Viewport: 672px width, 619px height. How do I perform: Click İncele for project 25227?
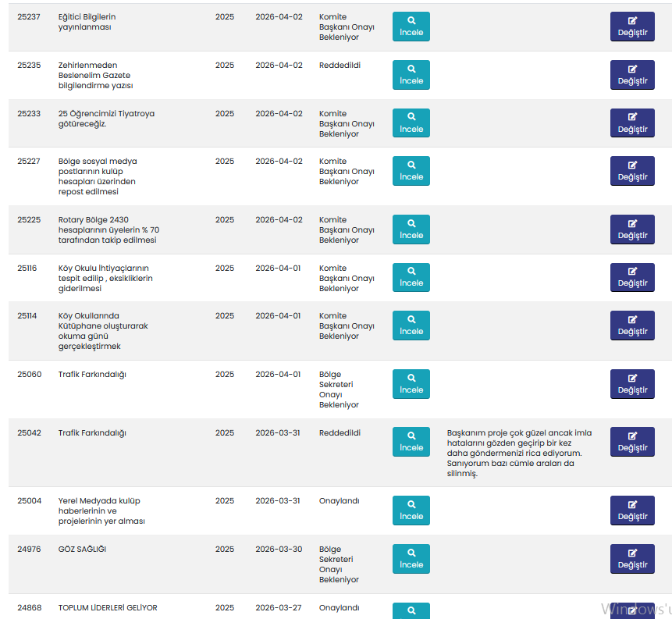point(411,171)
